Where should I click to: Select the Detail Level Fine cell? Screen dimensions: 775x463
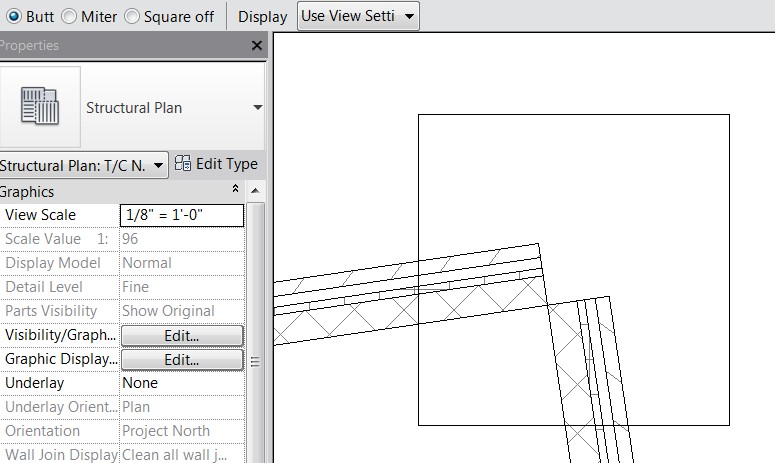(x=181, y=287)
